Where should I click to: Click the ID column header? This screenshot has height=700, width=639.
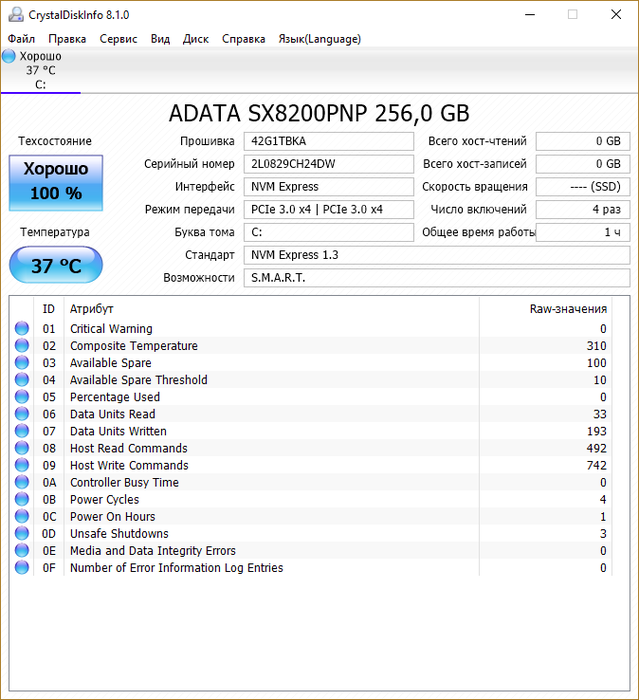pos(49,309)
